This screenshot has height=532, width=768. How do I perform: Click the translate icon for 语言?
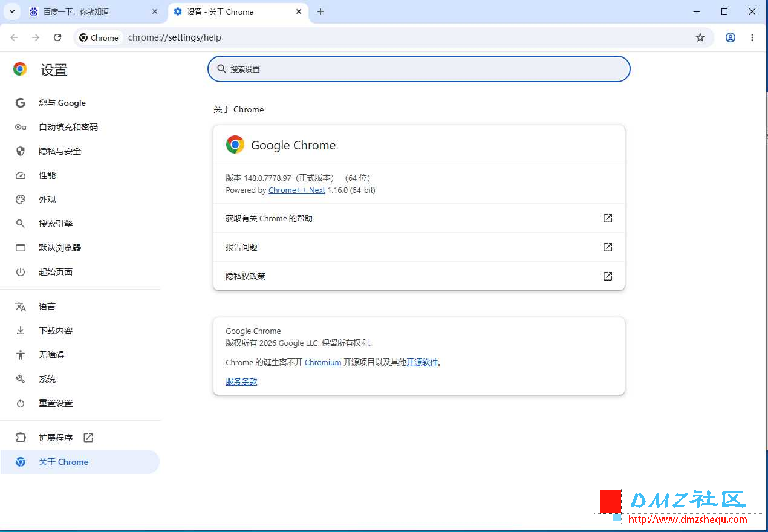[x=21, y=307]
